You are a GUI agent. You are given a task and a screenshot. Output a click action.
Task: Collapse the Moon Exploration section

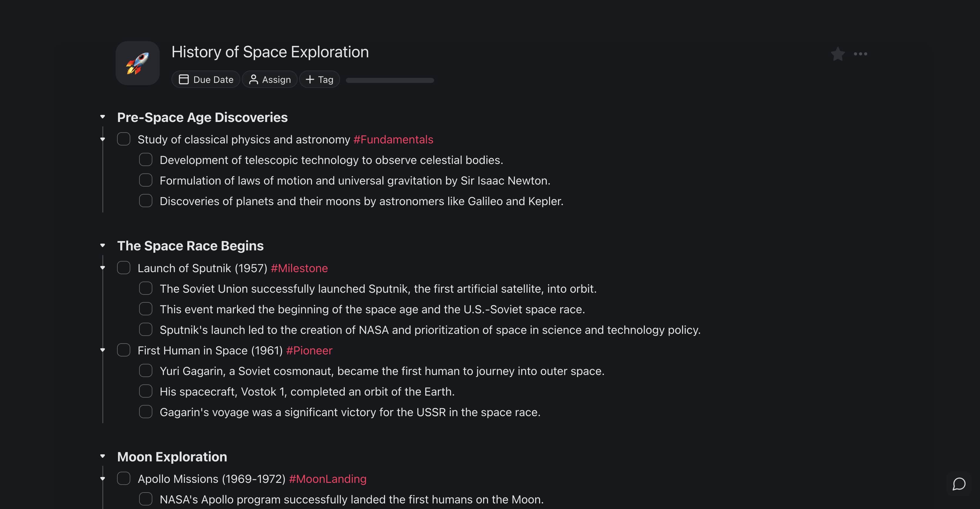point(103,456)
